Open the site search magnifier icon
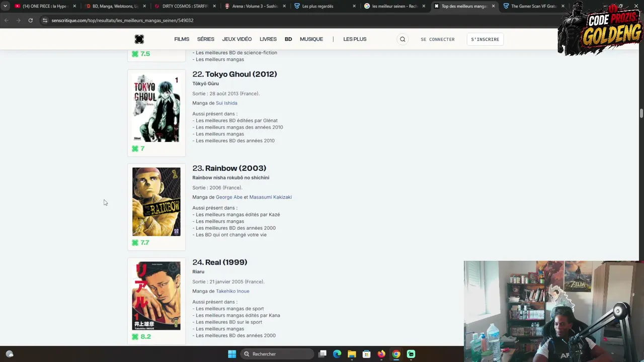The image size is (644, 362). (x=403, y=39)
